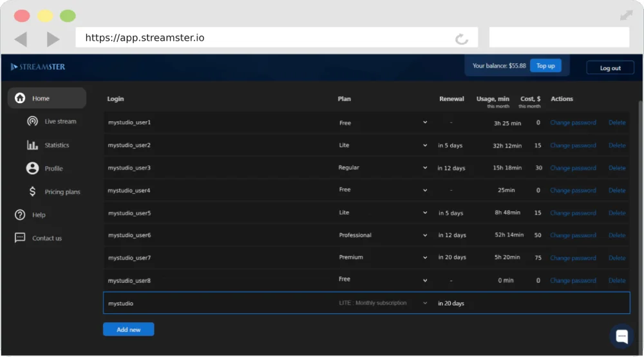Click the Live stream broadcast icon
644x357 pixels.
(x=32, y=121)
